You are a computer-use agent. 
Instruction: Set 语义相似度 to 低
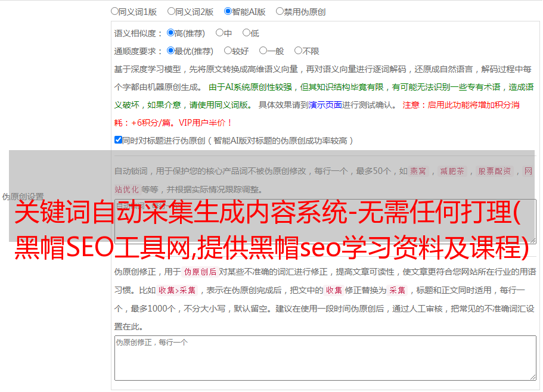point(246,33)
